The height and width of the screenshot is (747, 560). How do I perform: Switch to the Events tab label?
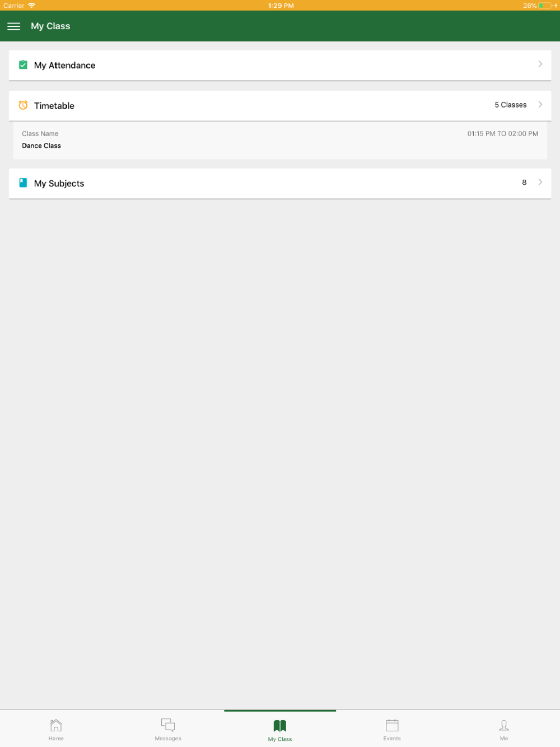(x=392, y=739)
